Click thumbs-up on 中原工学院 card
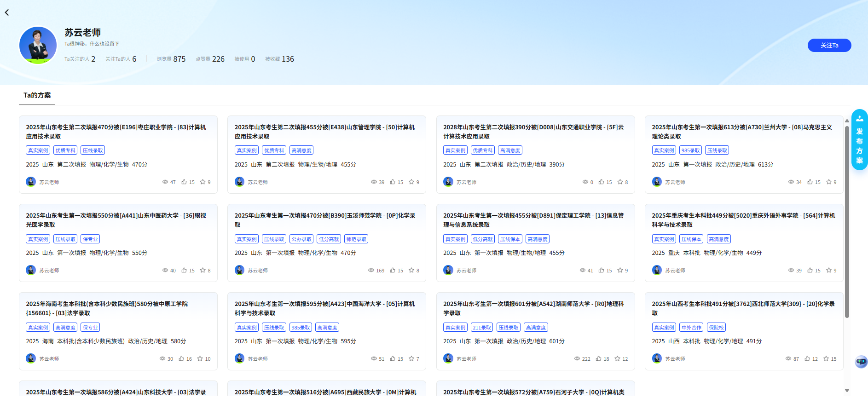Screen dimensions: 868x398 coord(181,358)
